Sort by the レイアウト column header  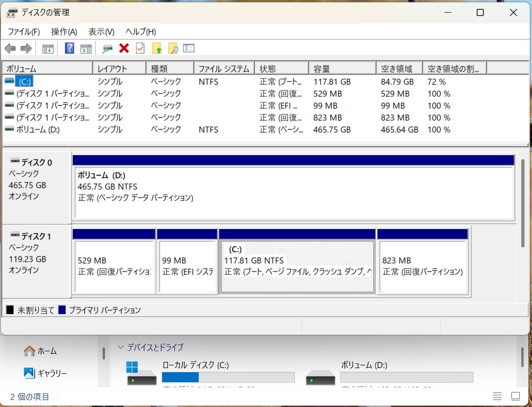[120, 68]
